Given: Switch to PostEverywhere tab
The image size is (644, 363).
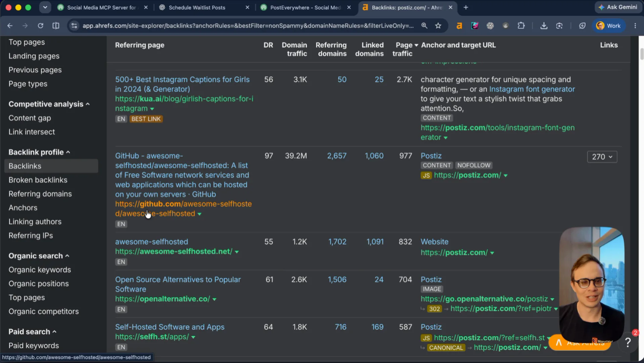Looking at the screenshot, I should pos(306,7).
